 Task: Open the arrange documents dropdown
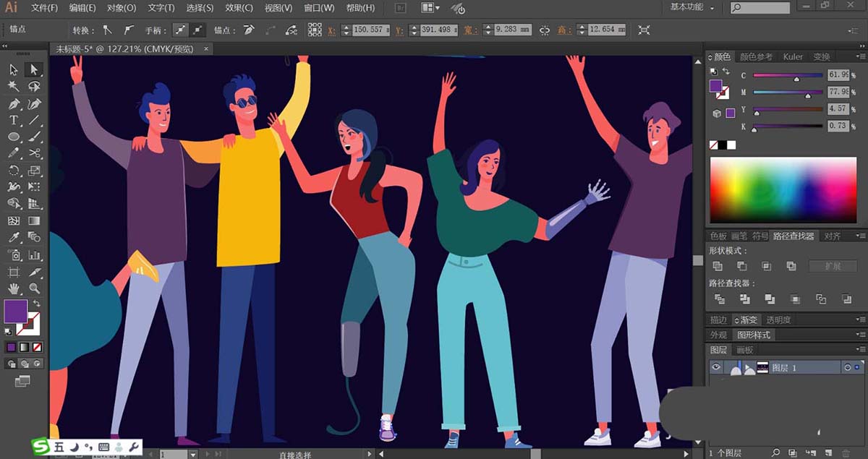click(x=430, y=8)
